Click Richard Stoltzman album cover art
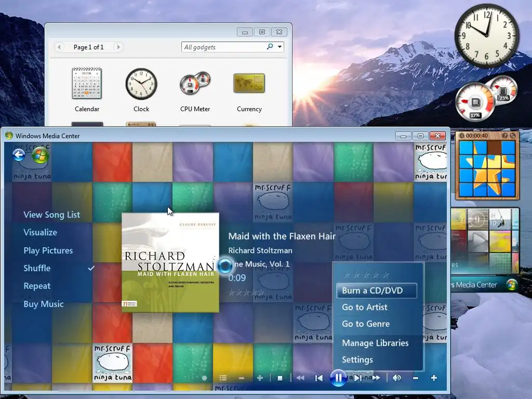The image size is (532, 399). click(170, 262)
